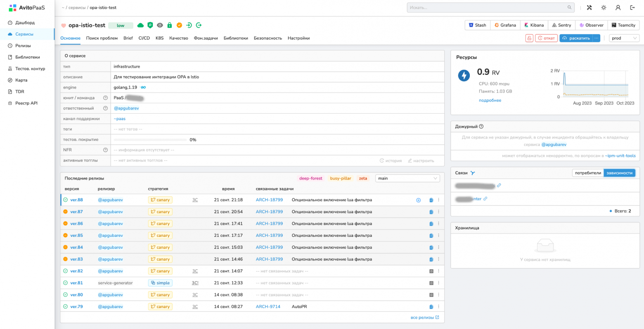Click the red unlock button

click(x=529, y=38)
